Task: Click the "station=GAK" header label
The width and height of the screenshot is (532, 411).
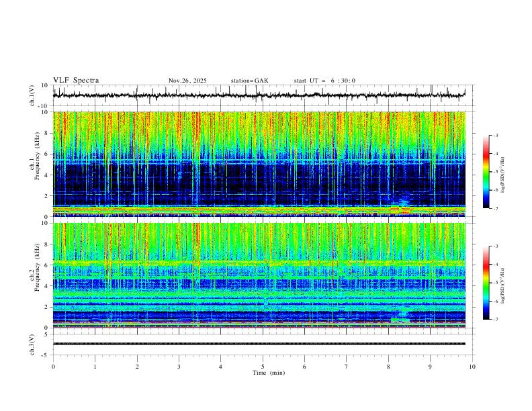Action: pyautogui.click(x=249, y=81)
